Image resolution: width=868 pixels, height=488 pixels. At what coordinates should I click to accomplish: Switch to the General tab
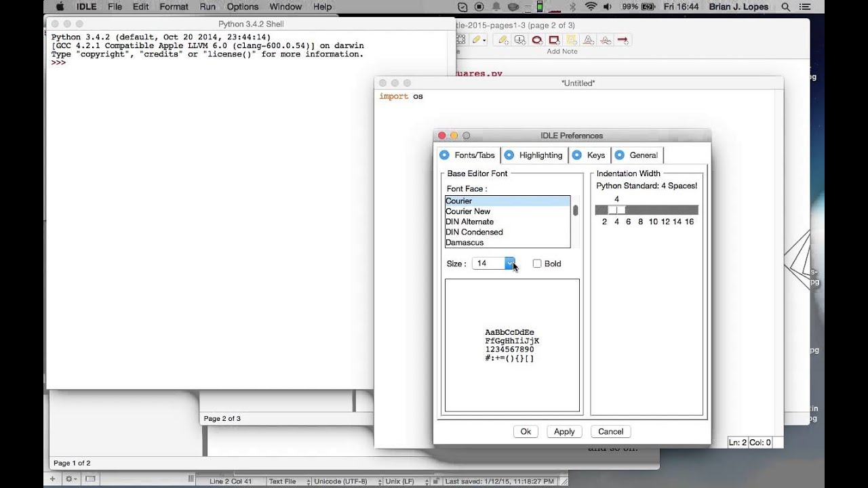[x=637, y=155]
